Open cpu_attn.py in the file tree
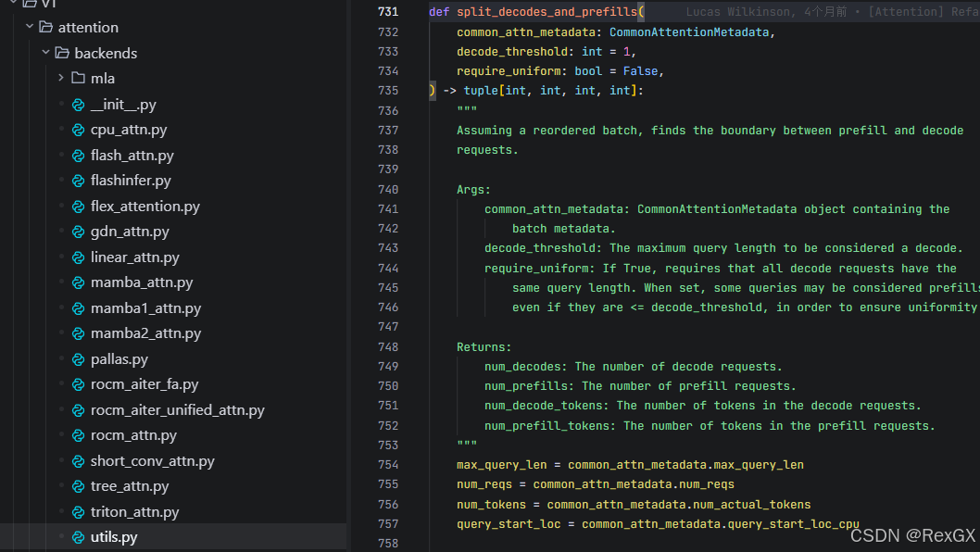The width and height of the screenshot is (980, 552). point(129,130)
